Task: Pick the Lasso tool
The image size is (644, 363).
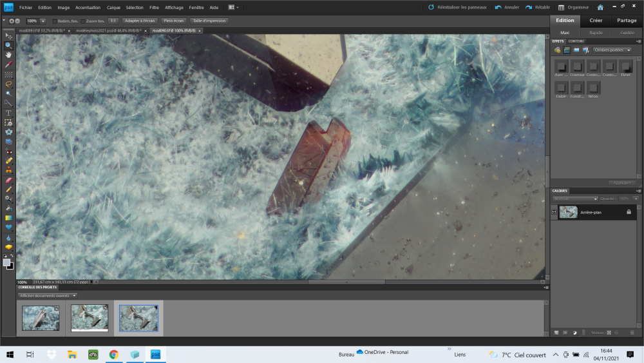Action: pyautogui.click(x=9, y=84)
